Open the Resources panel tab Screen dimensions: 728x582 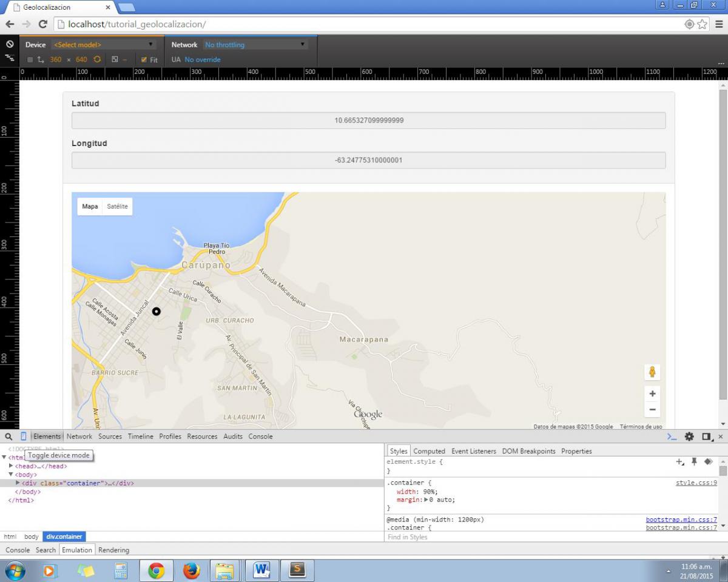[x=202, y=436]
